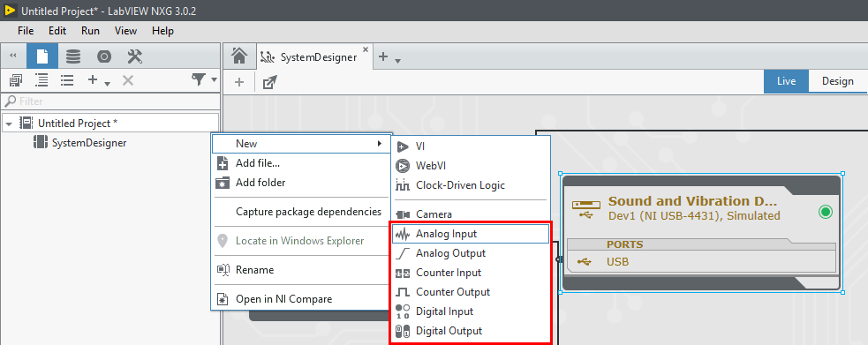Open the new tab dropdown arrow

(398, 60)
